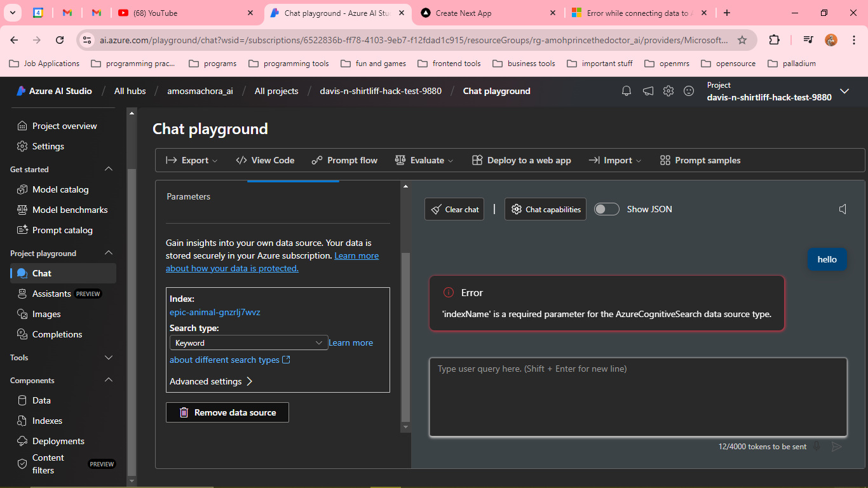Reload the page
The height and width of the screenshot is (488, 868).
tap(60, 40)
